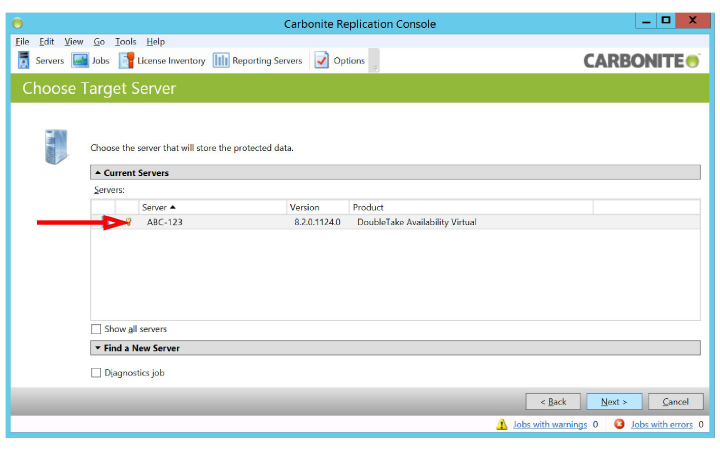Expand the Find a New Server section
The image size is (720, 456).
click(x=395, y=348)
